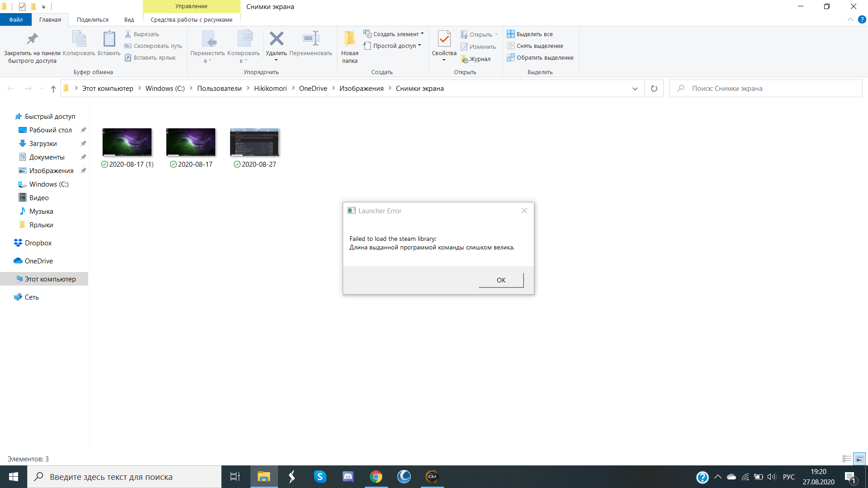Image resolution: width=868 pixels, height=488 pixels.
Task: Open the Copy to dropdown
Action: (244, 47)
